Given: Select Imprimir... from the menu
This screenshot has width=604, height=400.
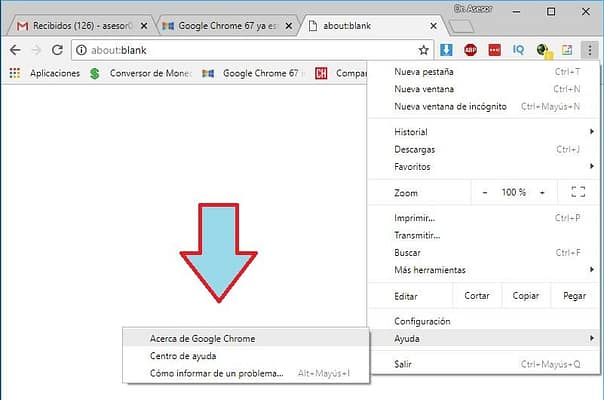Looking at the screenshot, I should pyautogui.click(x=484, y=218).
